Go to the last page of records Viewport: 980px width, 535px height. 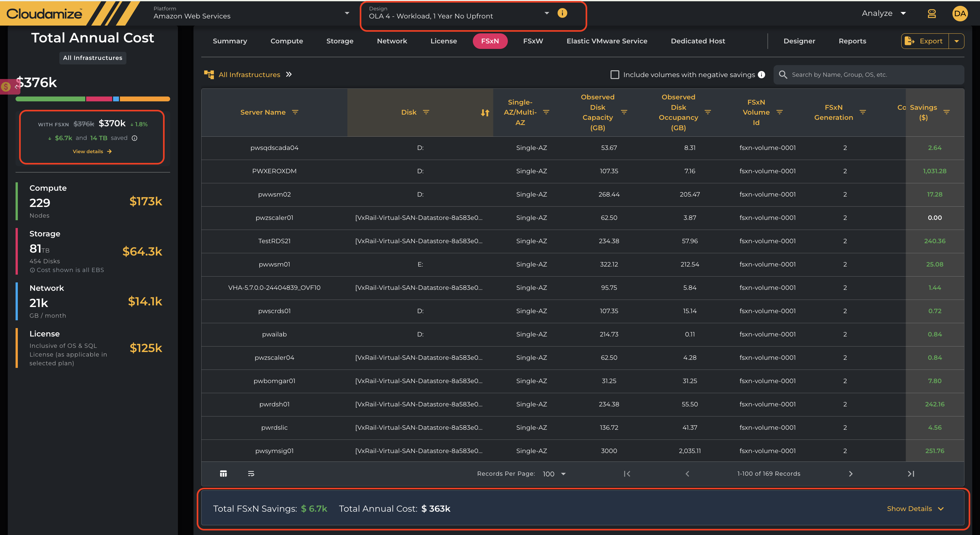[911, 474]
